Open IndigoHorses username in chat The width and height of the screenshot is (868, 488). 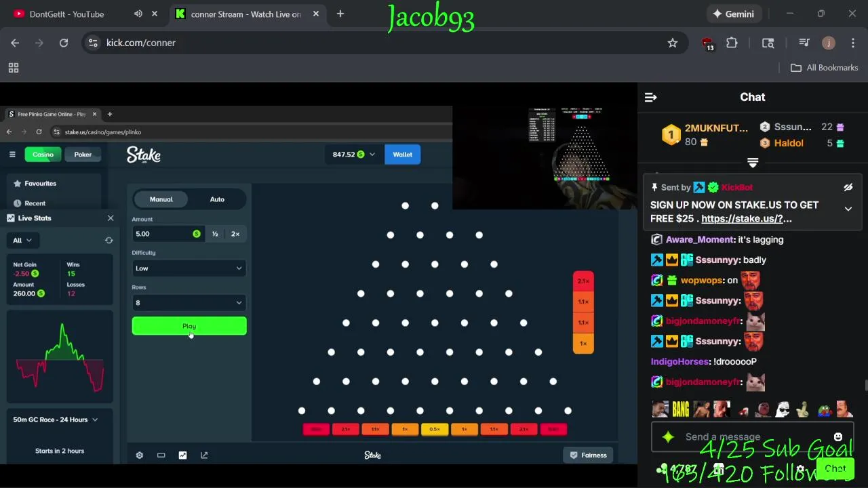pyautogui.click(x=680, y=361)
